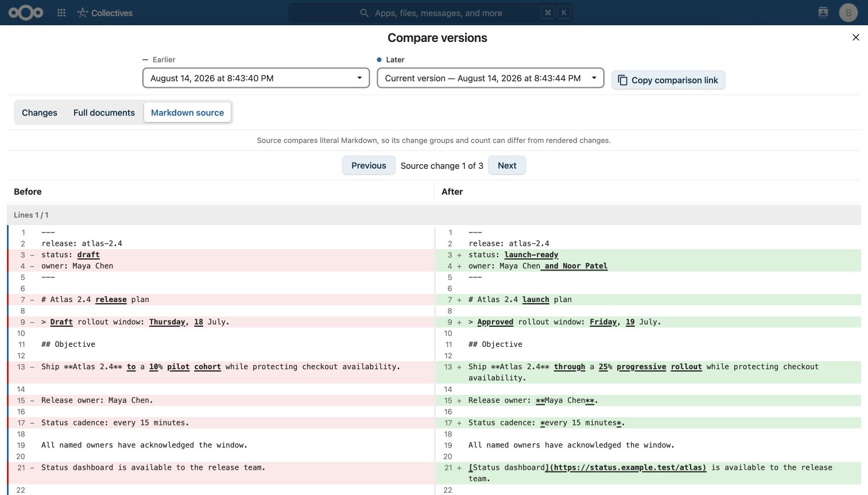Close the Compare versions dialog
868x495 pixels.
(856, 37)
